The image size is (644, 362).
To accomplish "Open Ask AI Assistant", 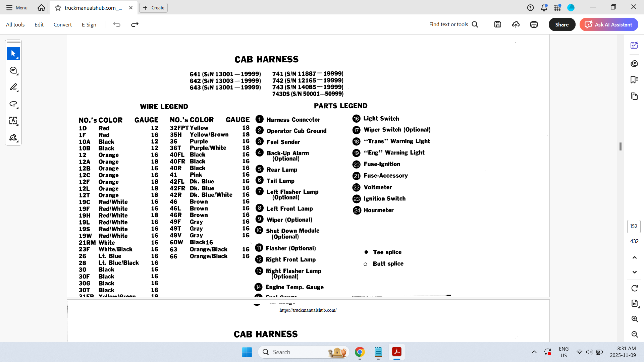I will 609,24.
